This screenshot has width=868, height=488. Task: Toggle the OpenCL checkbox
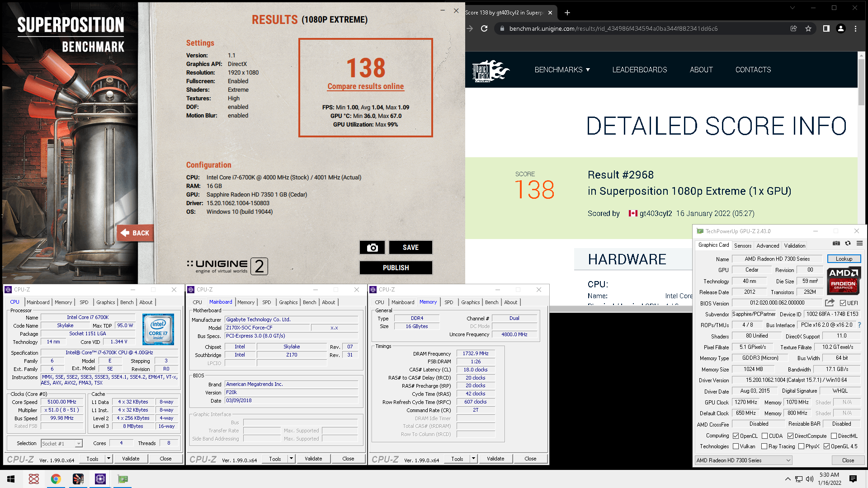coord(736,436)
